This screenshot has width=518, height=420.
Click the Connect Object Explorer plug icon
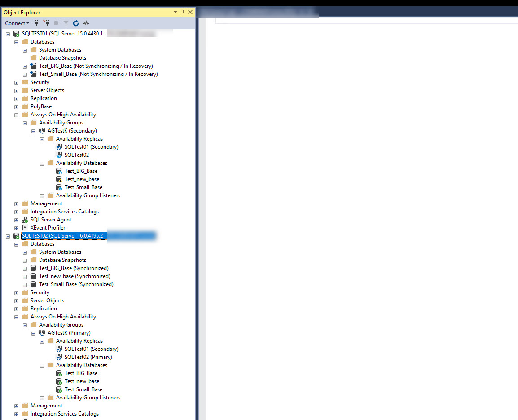click(36, 23)
